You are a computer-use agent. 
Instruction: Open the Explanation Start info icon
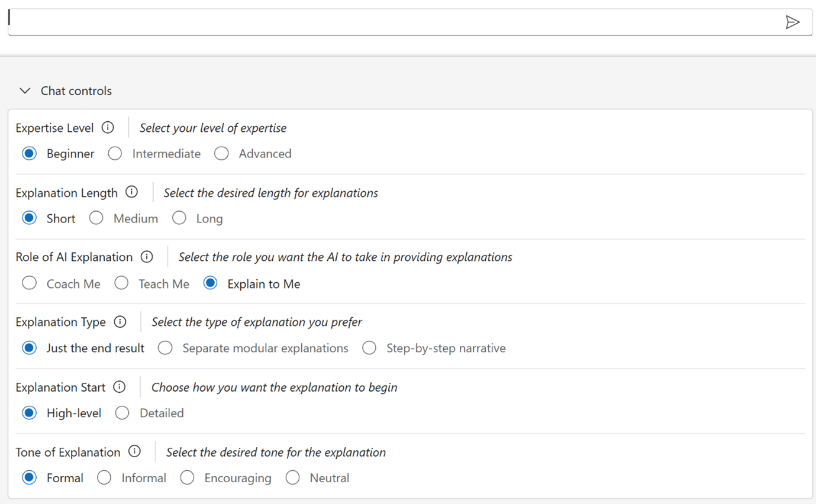coord(120,387)
